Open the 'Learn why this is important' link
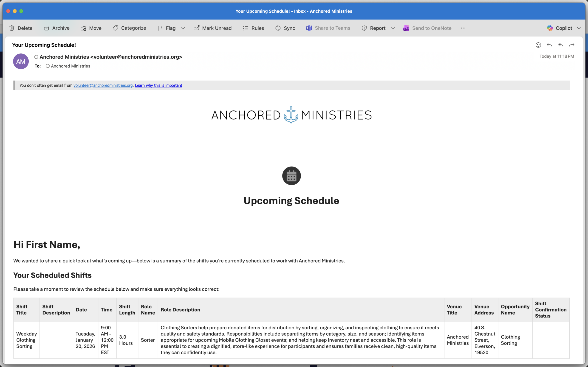This screenshot has width=588, height=367. click(x=158, y=85)
